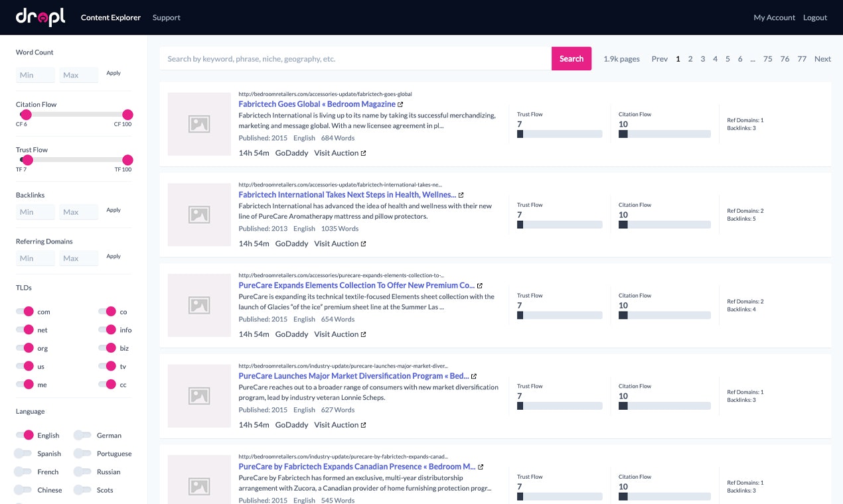The image size is (843, 504).
Task: Go to page 2 of results
Action: (x=690, y=58)
